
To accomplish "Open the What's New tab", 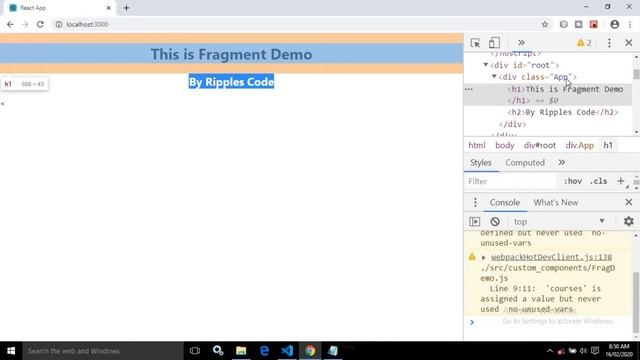I will [556, 202].
